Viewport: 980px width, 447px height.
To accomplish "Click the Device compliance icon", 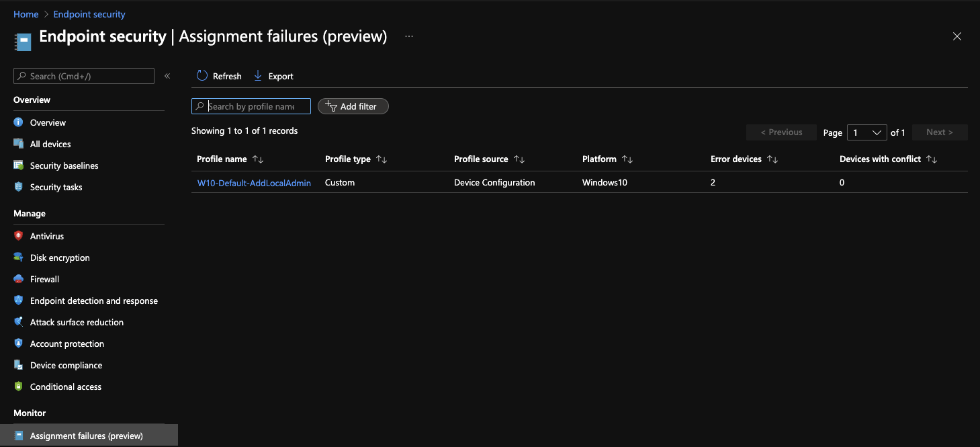I will point(19,365).
